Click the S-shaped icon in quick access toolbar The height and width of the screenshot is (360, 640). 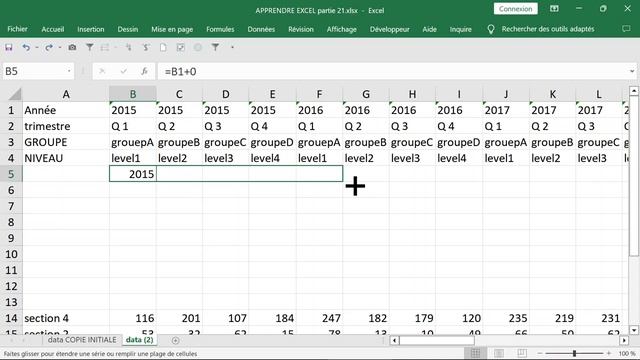coord(146,48)
